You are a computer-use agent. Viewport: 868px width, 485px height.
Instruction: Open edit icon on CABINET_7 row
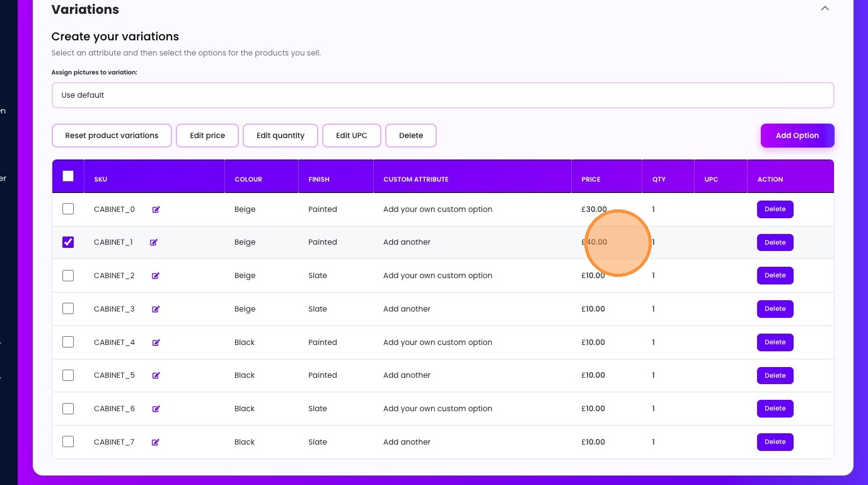(156, 442)
